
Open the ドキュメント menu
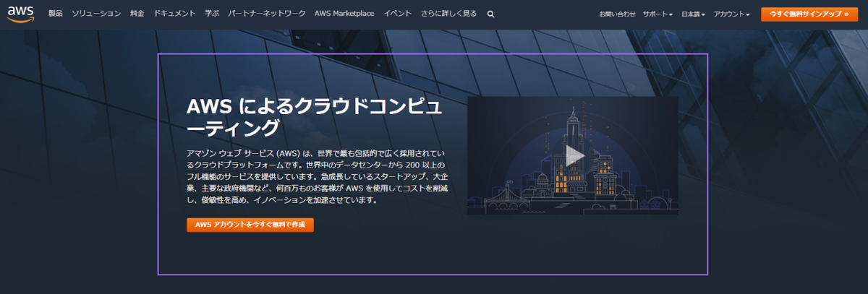(x=175, y=14)
